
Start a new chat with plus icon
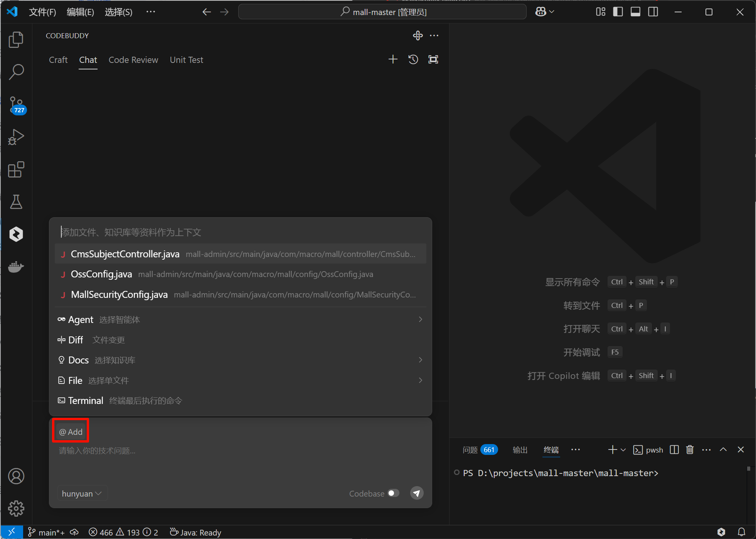(x=393, y=59)
